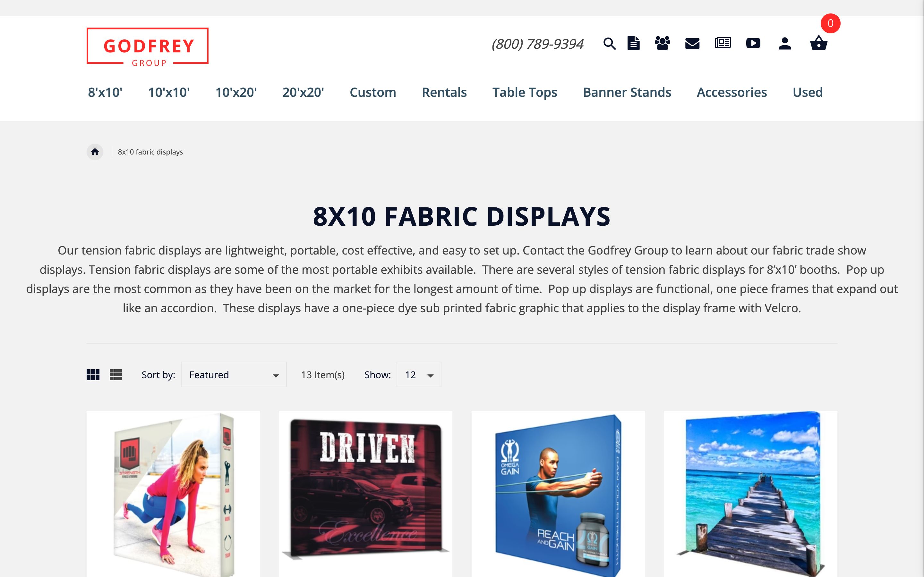Switch to grid view layout
The width and height of the screenshot is (924, 577).
coord(93,375)
